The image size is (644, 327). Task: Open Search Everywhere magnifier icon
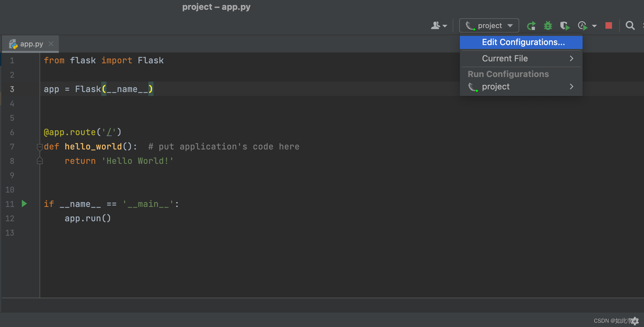[630, 25]
